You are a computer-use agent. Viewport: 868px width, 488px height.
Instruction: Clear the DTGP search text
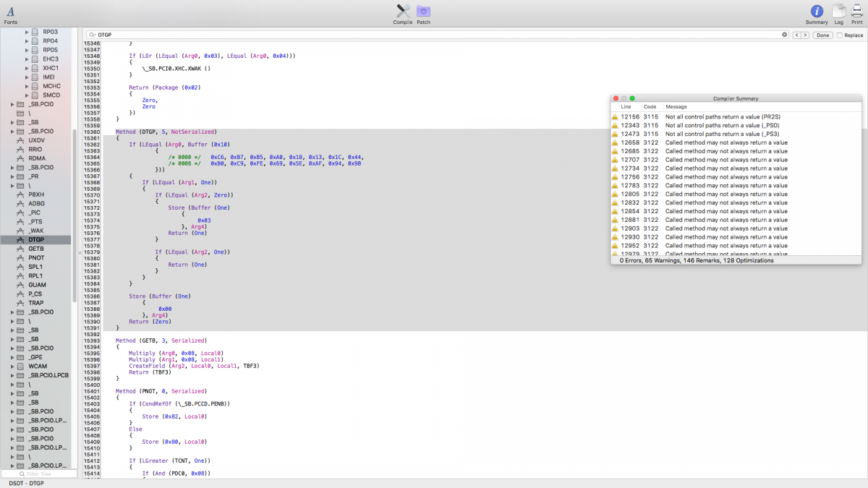[784, 35]
